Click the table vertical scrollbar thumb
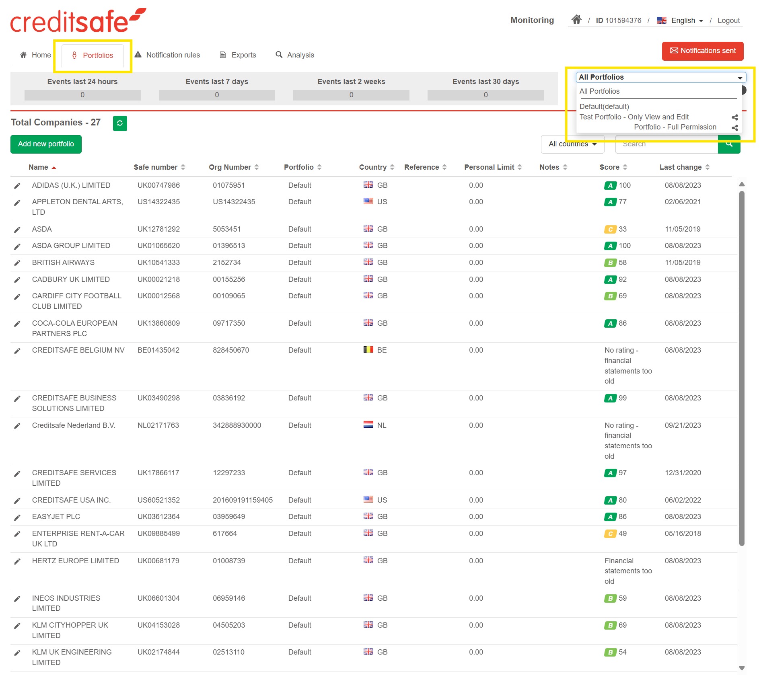Viewport: 759px width, 700px height. [x=742, y=368]
